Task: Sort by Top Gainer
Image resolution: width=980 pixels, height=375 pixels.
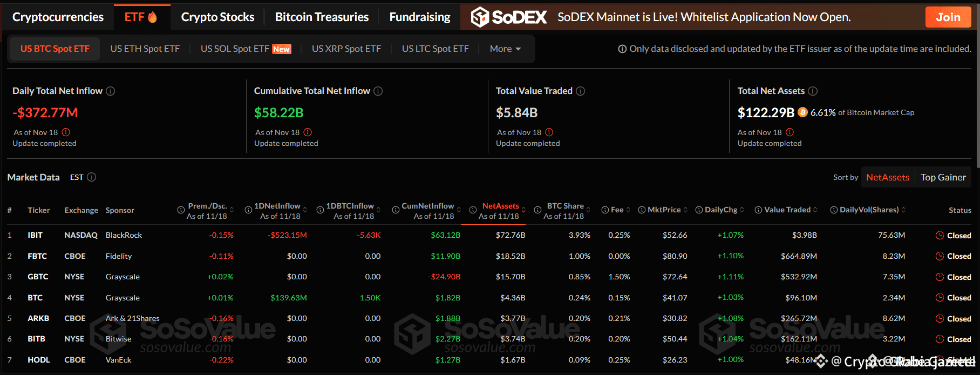Action: point(943,177)
